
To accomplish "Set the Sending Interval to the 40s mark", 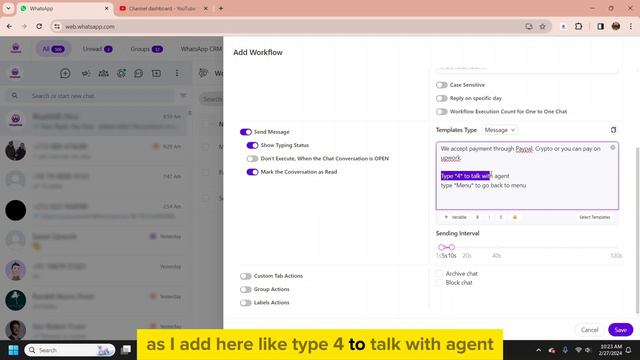I will (497, 247).
